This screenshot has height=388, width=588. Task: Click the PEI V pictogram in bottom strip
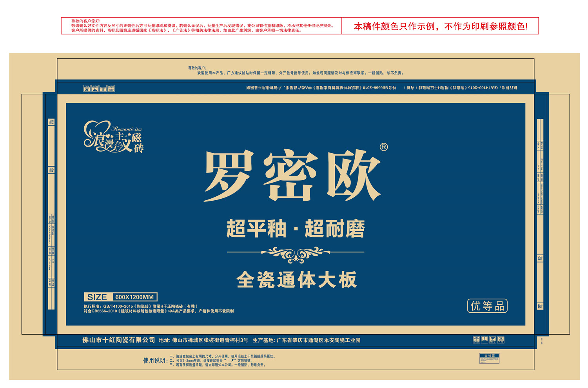coord(492,340)
